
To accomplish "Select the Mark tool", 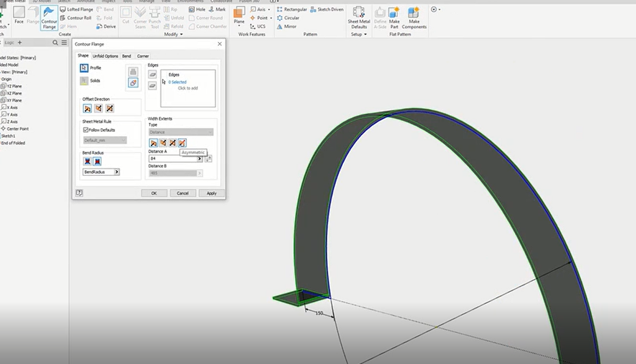I will click(217, 9).
